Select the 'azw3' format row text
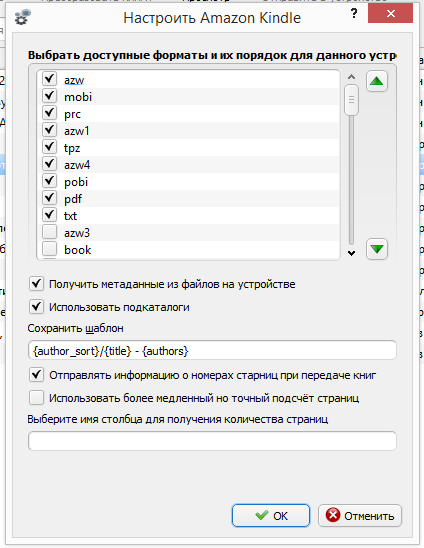 77,233
